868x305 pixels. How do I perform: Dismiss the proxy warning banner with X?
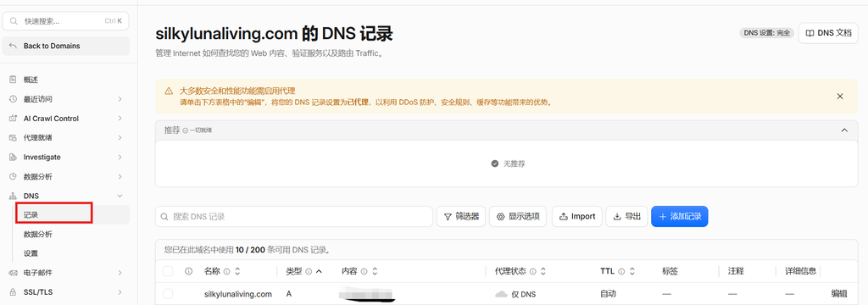coord(840,97)
